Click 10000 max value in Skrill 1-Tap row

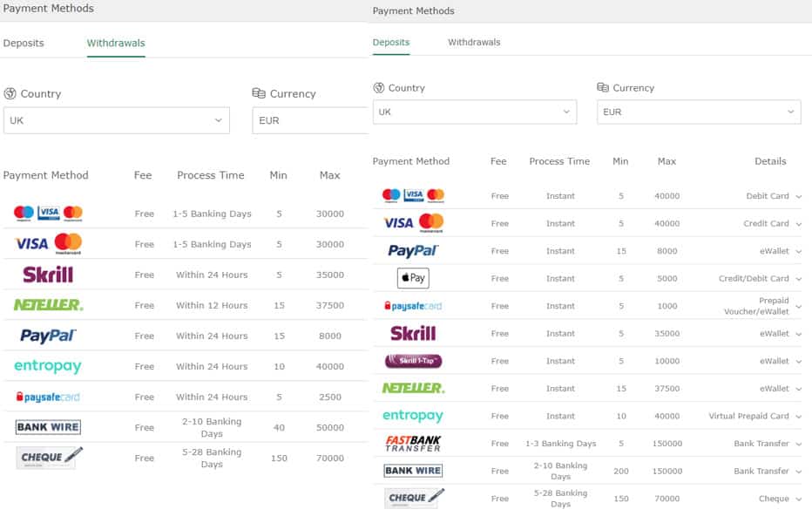coord(667,361)
